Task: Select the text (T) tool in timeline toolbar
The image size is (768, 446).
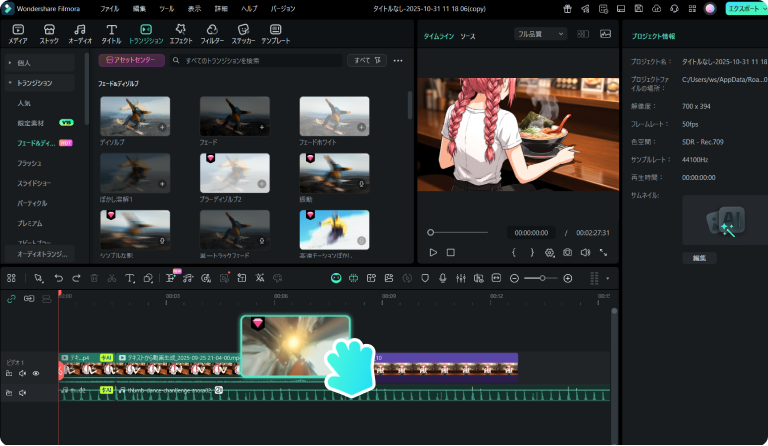Action: coord(130,278)
